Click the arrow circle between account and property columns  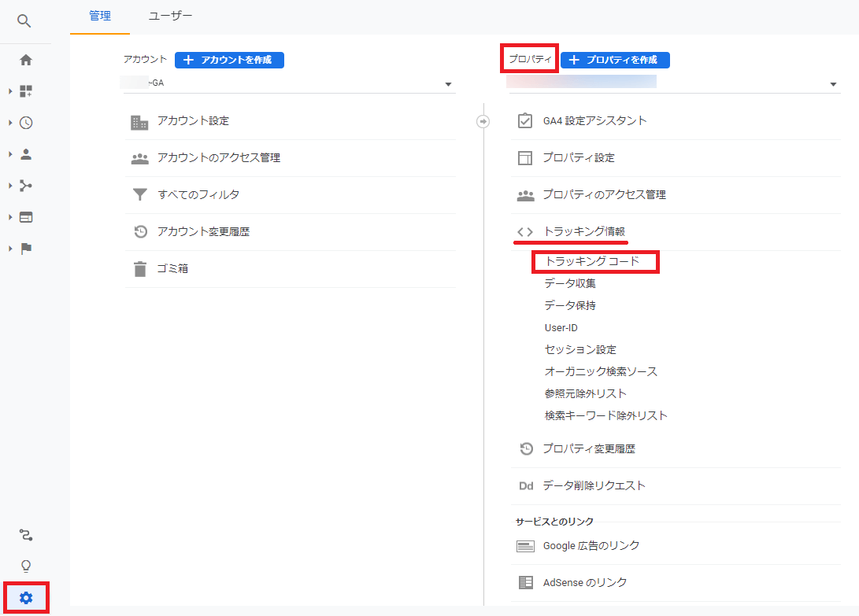[x=483, y=121]
